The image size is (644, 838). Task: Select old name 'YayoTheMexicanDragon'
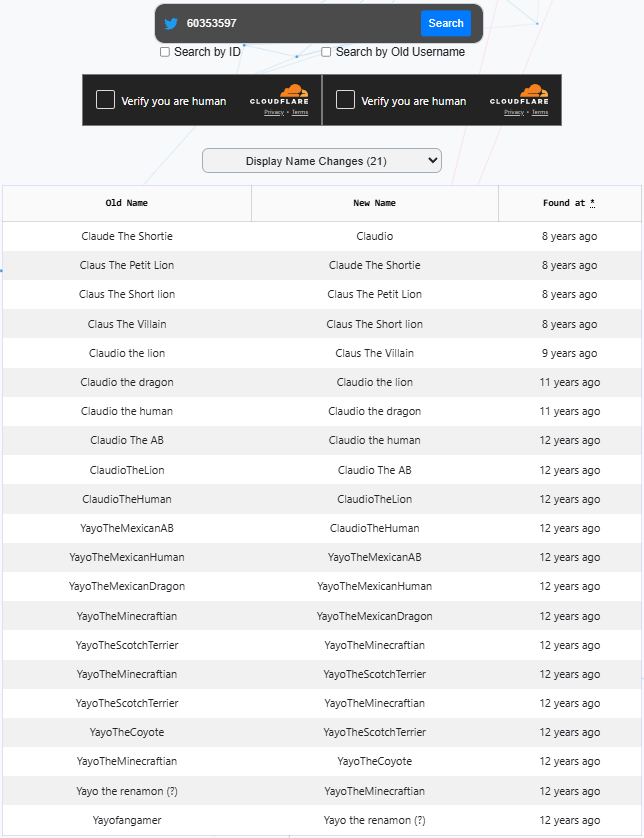pos(127,586)
